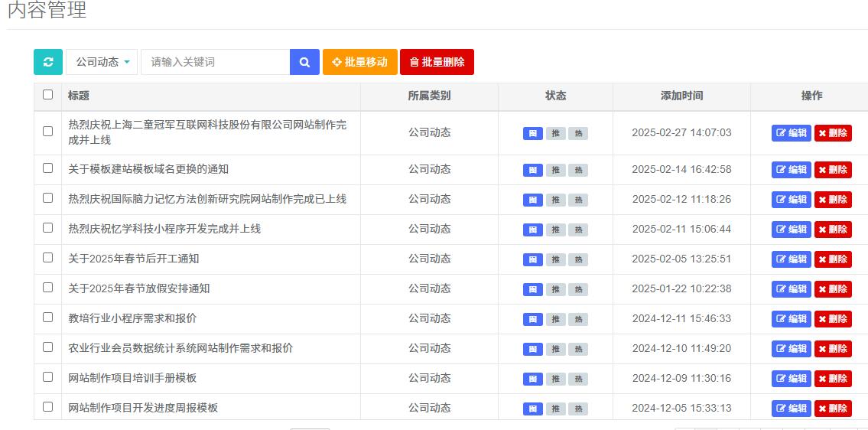Screen dimensions: 868x430
Task: Select the checkbox for 关于2025年春节放假安排通知
Action: (x=48, y=288)
